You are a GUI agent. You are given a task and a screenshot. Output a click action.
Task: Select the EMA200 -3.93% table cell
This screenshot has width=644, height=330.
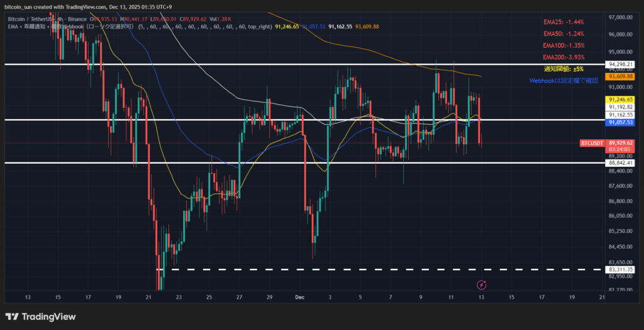click(564, 57)
